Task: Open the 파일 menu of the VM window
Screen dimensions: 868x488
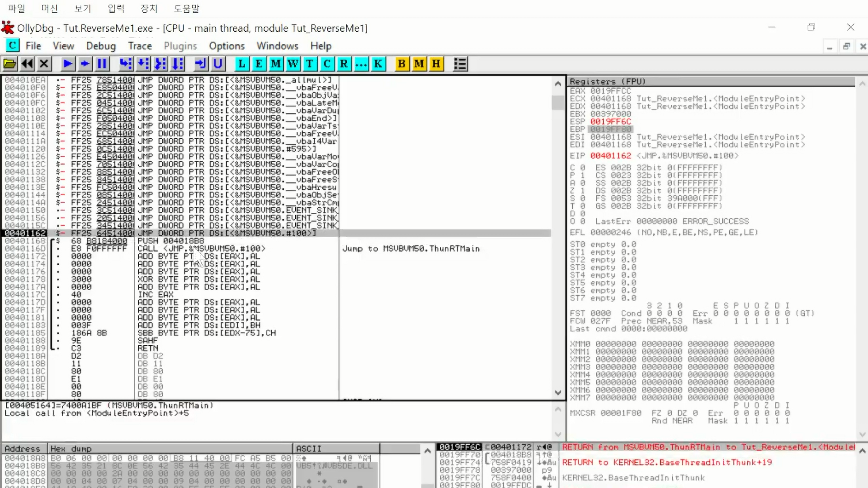Action: tap(17, 8)
